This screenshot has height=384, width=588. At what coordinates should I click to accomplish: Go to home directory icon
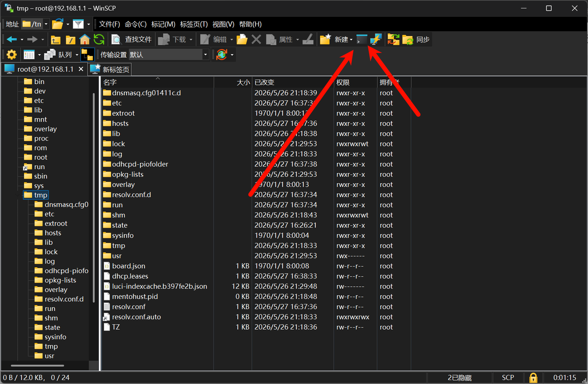(85, 39)
